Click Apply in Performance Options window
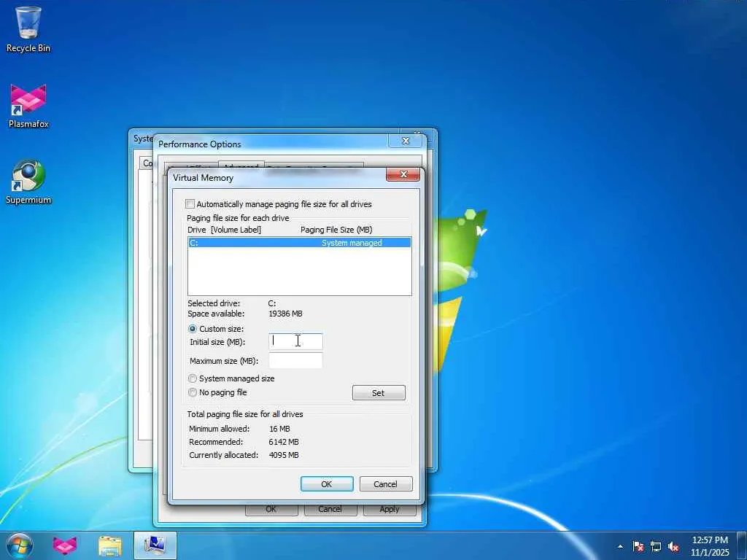The width and height of the screenshot is (747, 560). pos(390,509)
